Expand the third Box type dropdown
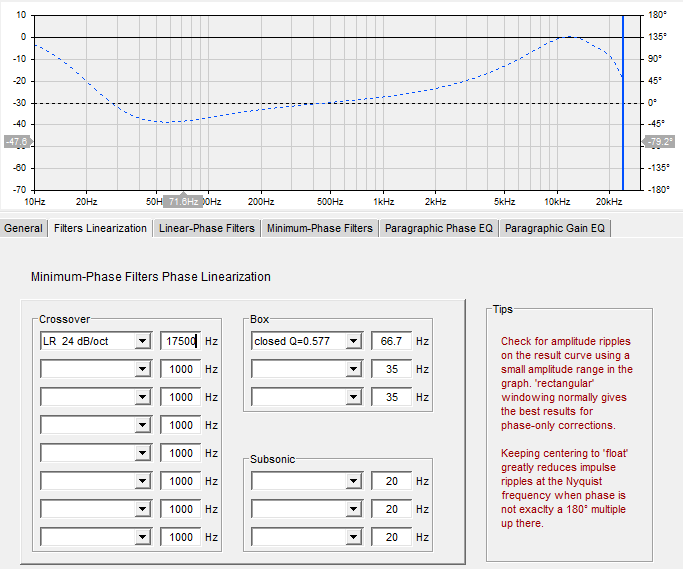This screenshot has height=569, width=683. (353, 397)
